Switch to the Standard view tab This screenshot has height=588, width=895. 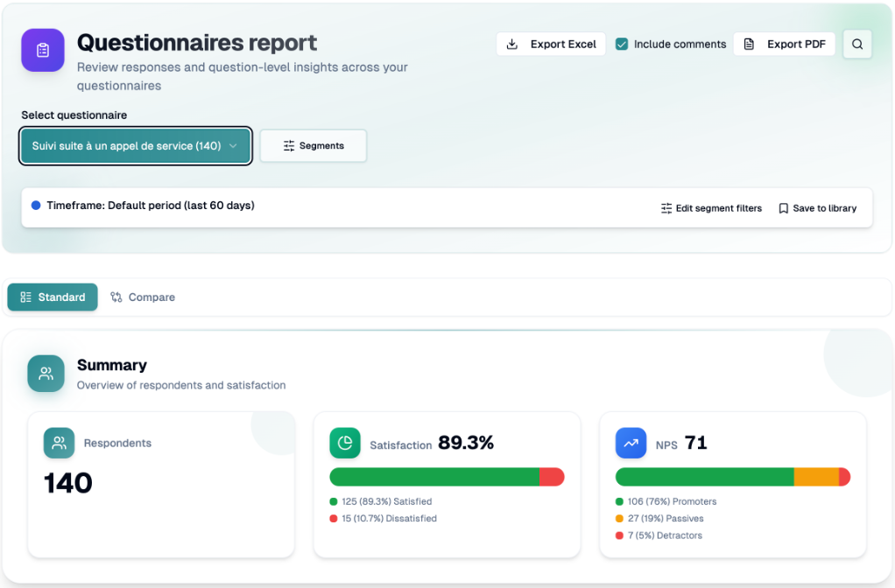tap(53, 297)
